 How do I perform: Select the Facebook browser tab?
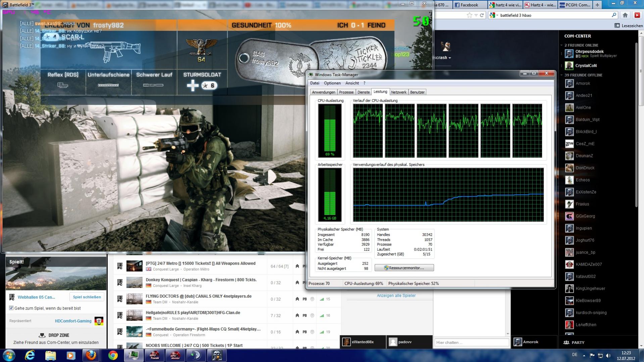coord(469,5)
